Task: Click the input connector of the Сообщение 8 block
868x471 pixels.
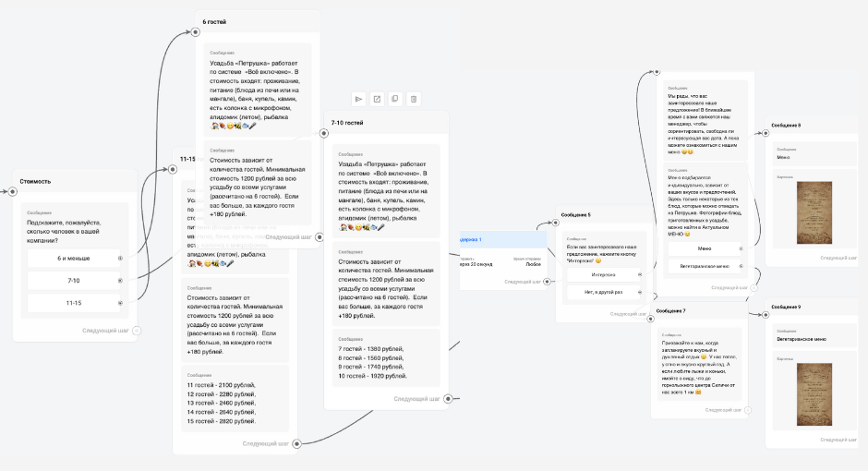Action: coord(766,134)
